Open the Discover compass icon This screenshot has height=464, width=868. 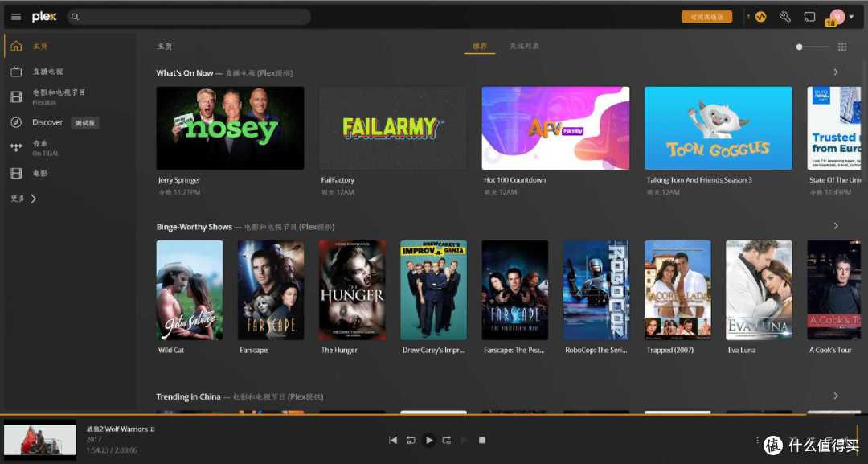tap(16, 122)
